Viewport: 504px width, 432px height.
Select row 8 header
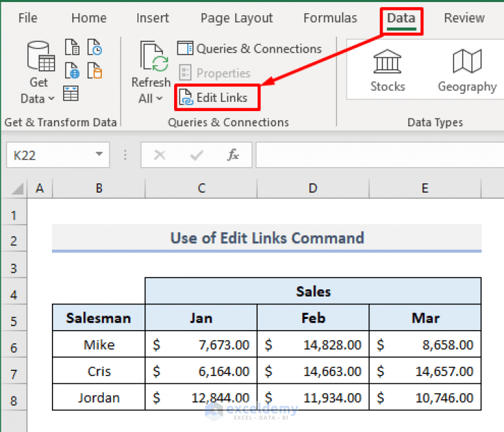click(x=14, y=397)
